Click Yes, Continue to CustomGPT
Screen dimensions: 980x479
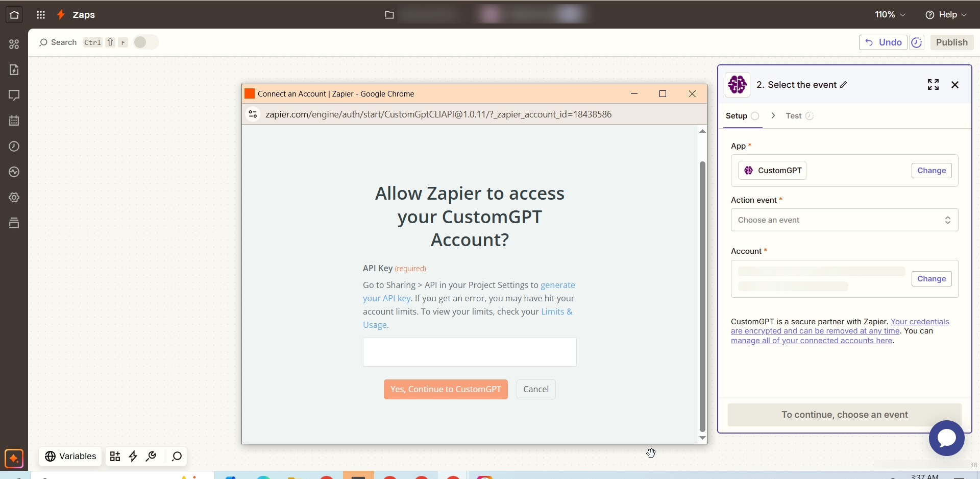[446, 389]
